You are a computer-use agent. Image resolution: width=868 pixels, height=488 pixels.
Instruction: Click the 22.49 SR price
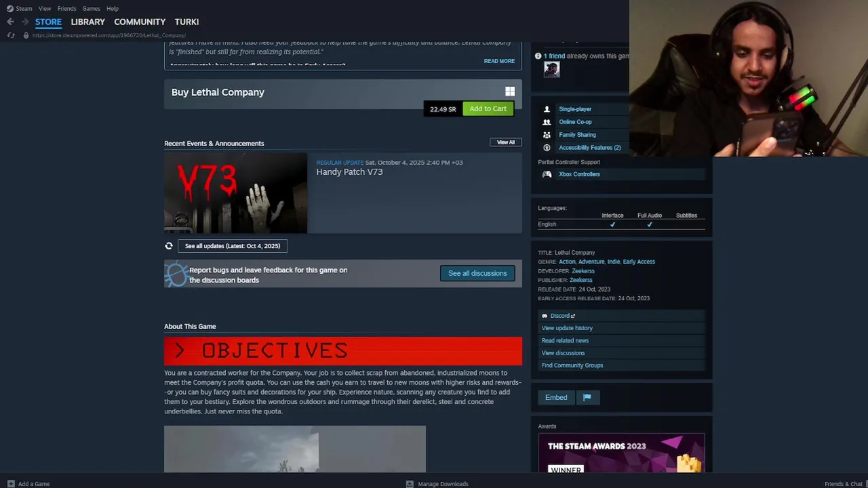point(443,109)
